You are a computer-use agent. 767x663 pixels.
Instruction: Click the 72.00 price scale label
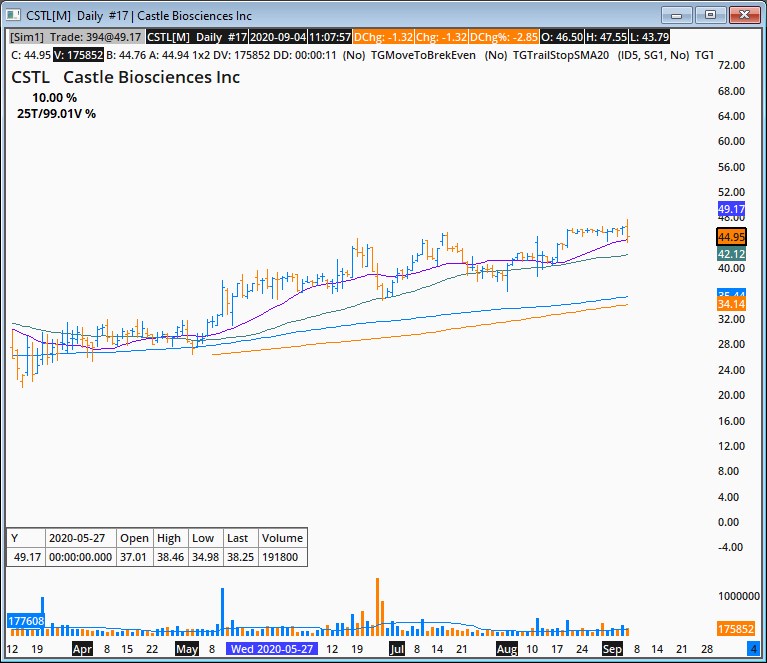click(x=731, y=65)
